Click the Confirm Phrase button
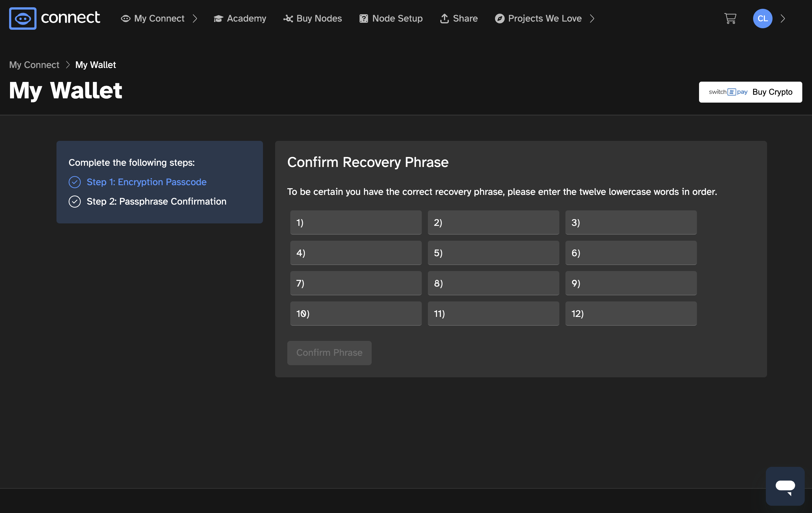 point(329,353)
